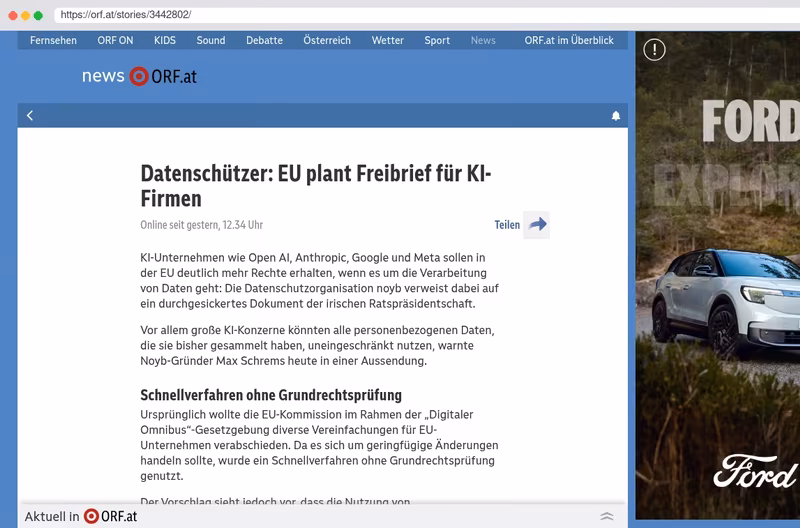Click the back arrow in article bar
The width and height of the screenshot is (800, 528).
point(30,116)
